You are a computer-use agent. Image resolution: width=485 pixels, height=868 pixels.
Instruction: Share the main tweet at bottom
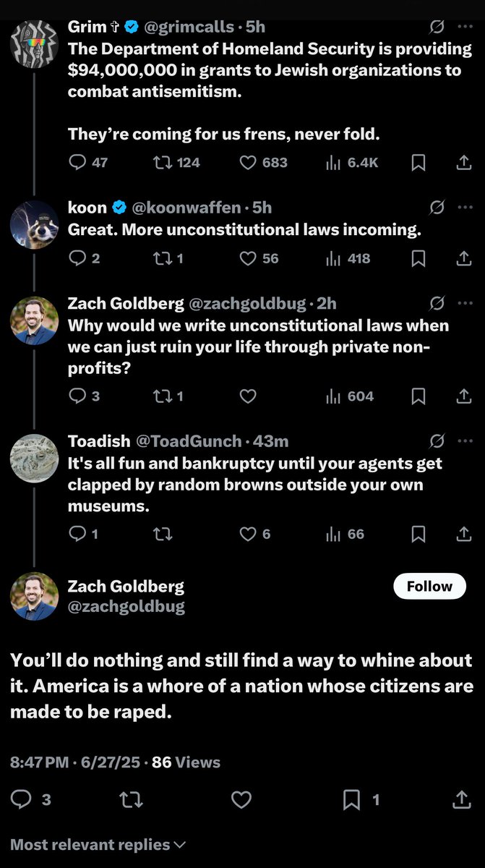pos(460,800)
